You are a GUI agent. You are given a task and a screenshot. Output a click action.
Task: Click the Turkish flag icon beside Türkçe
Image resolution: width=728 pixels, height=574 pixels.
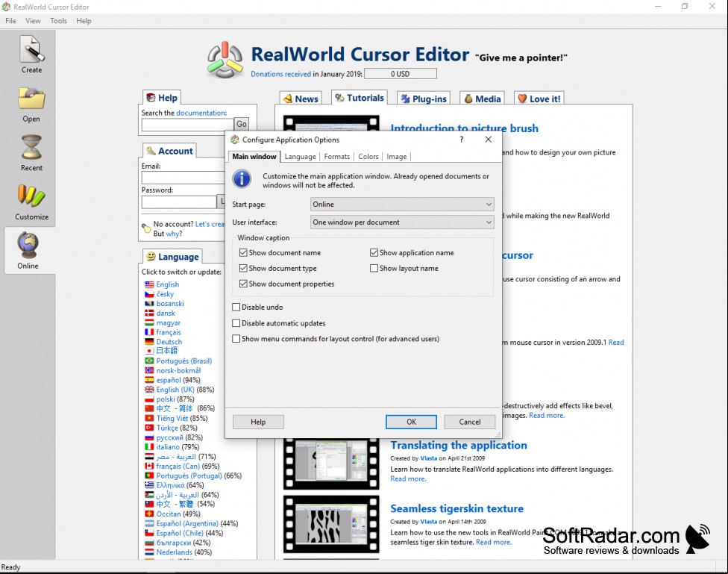click(149, 428)
